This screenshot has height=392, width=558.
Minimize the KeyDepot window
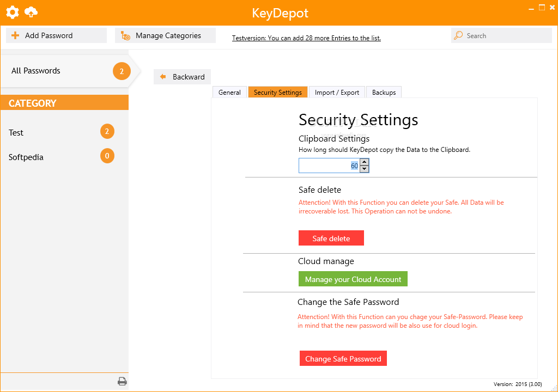tap(531, 8)
